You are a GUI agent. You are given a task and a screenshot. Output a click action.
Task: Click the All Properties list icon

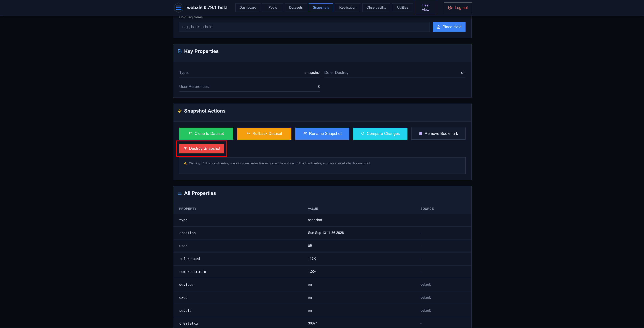[180, 193]
